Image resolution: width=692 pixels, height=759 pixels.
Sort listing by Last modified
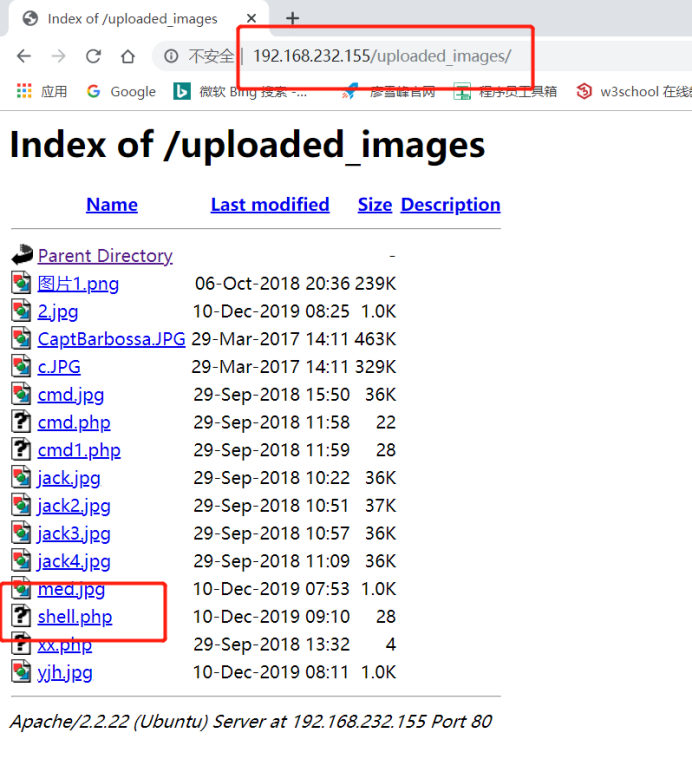[x=270, y=205]
